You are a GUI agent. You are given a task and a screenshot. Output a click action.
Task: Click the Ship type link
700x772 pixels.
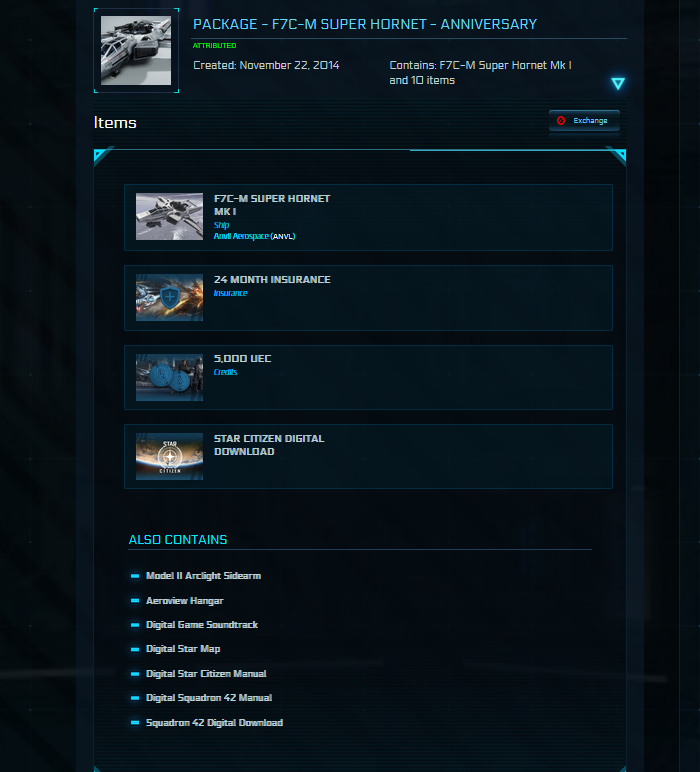point(222,225)
